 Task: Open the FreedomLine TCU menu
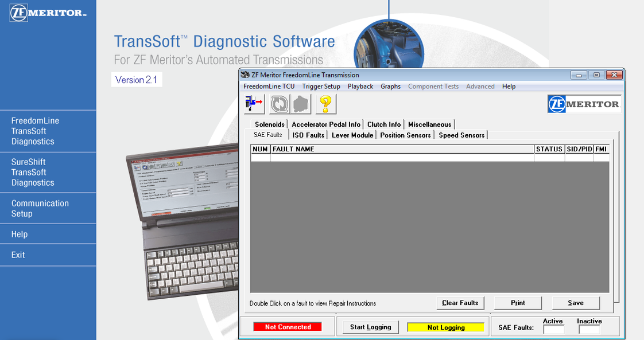[269, 87]
